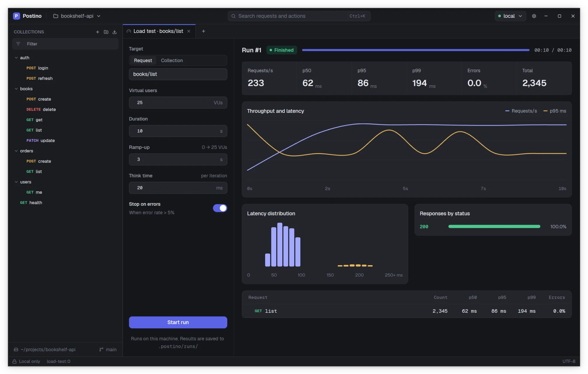This screenshot has height=374, width=588.
Task: Click the main branch label
Action: (x=111, y=349)
